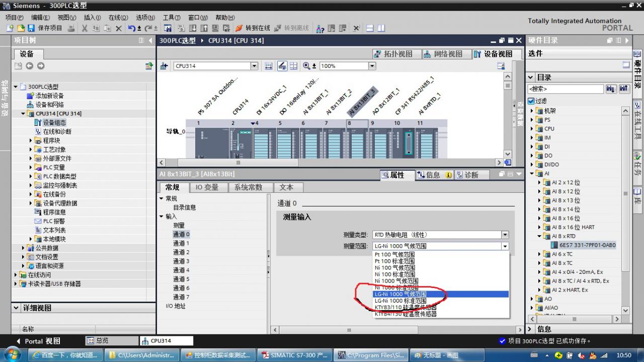
Task: Open the 在线(O) menu
Action: pos(118,18)
